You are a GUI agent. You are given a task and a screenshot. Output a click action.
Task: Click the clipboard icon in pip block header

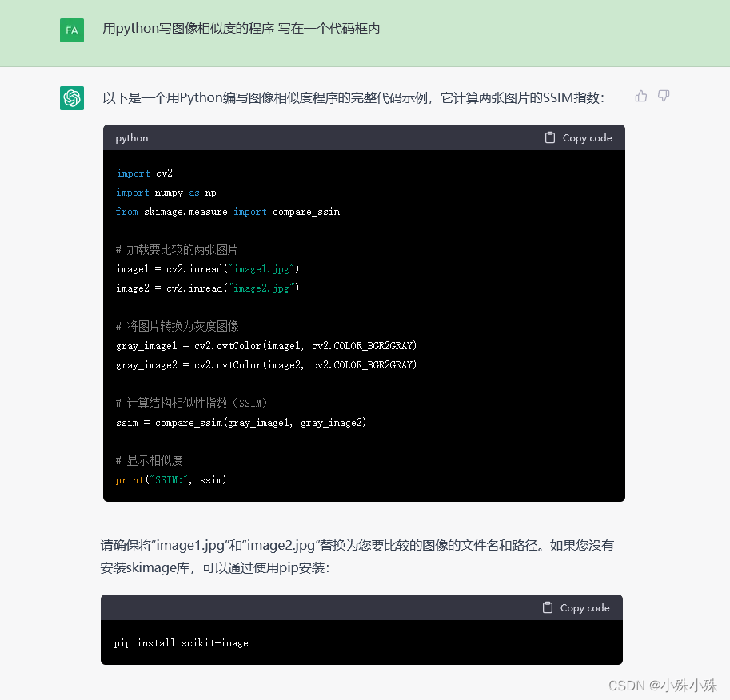point(548,607)
